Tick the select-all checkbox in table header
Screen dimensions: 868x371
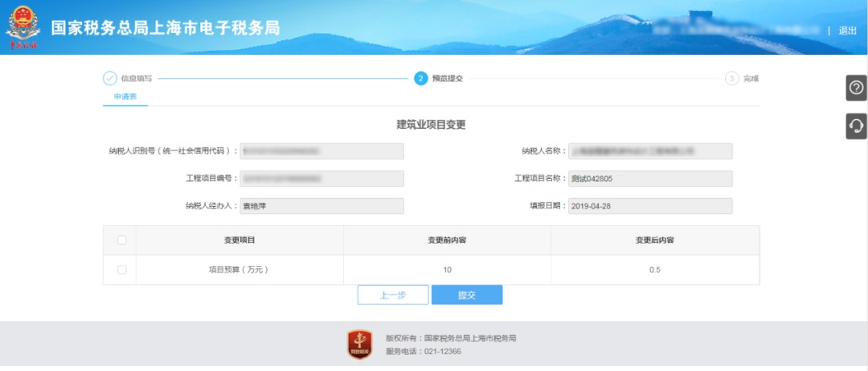click(x=121, y=240)
